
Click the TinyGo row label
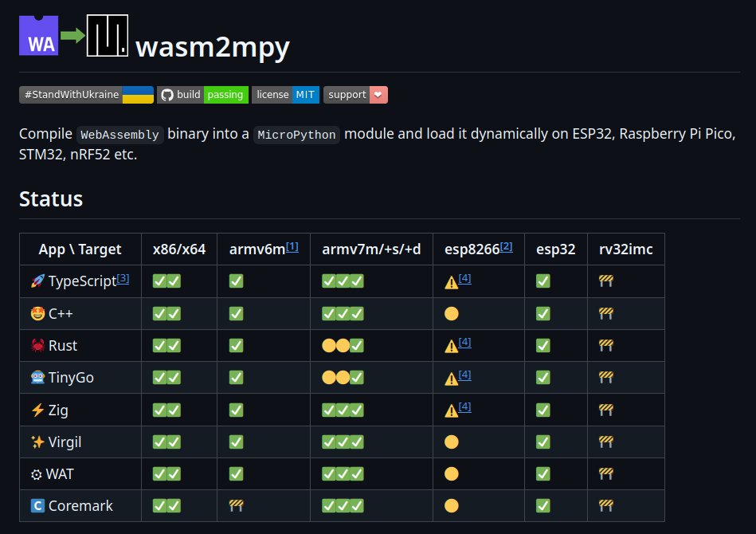71,377
